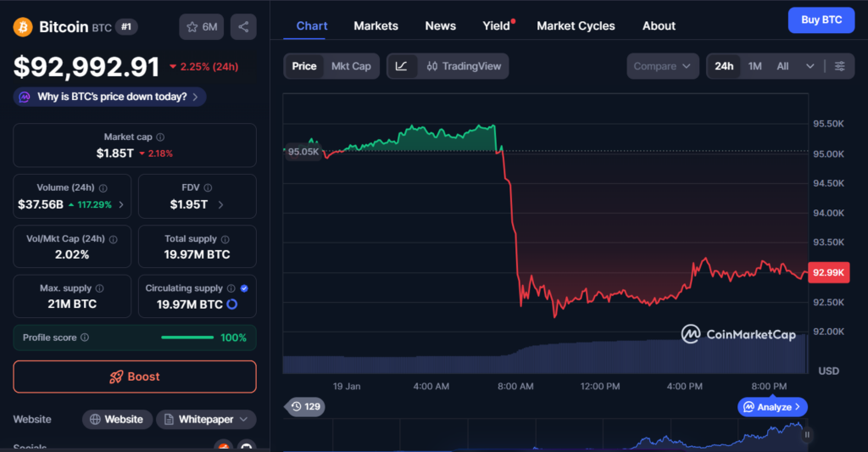Click the Market cap info icon
Image resolution: width=868 pixels, height=452 pixels.
click(x=160, y=137)
